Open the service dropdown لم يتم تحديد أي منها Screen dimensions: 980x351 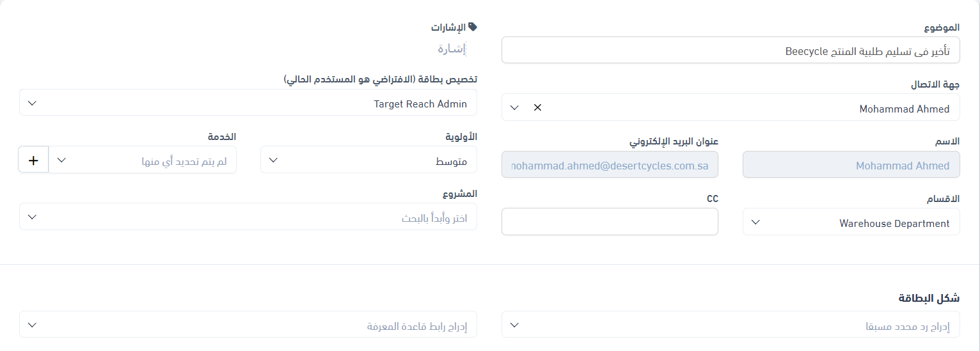pyautogui.click(x=143, y=160)
